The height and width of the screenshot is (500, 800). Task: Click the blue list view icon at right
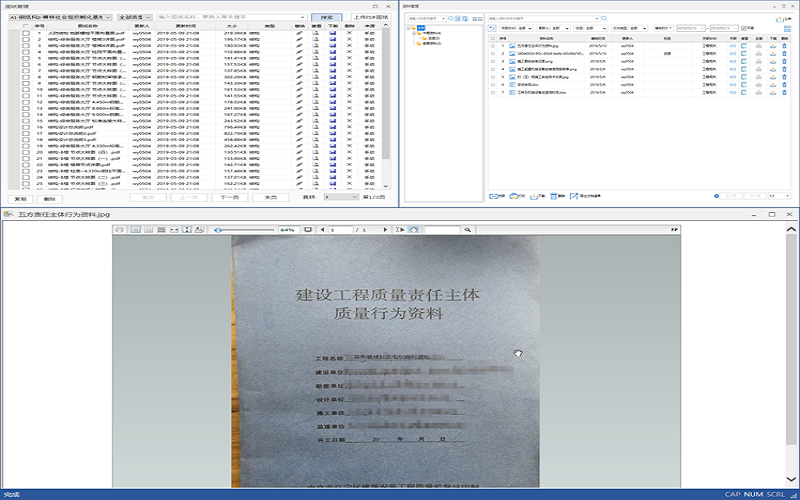tap(787, 28)
